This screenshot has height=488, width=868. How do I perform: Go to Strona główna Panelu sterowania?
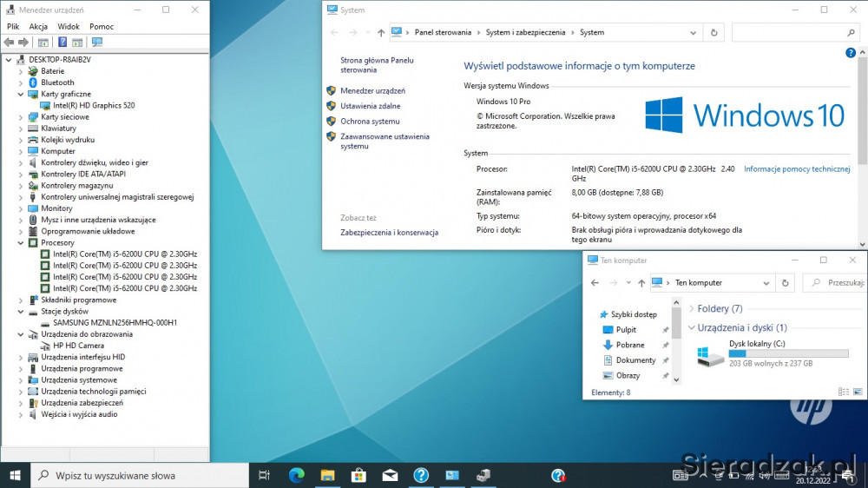(377, 65)
